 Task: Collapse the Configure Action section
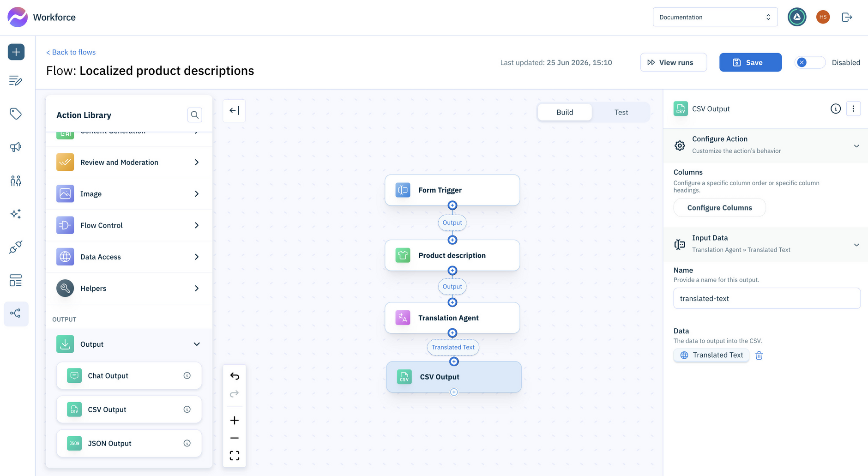pos(856,146)
